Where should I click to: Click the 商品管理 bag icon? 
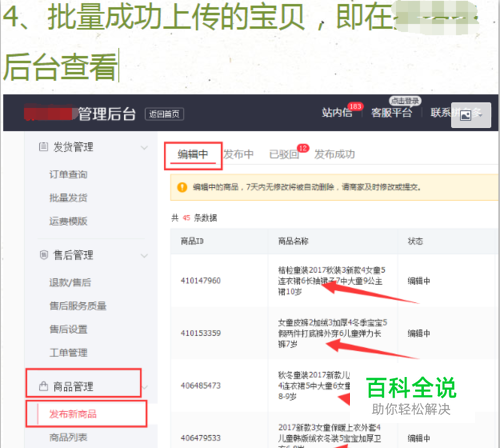(43, 386)
